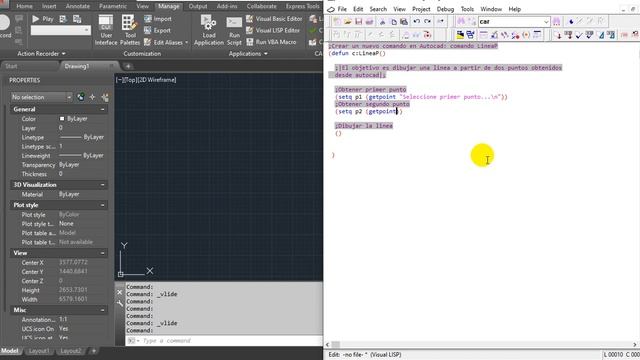Open the search text combo box dropdown
This screenshot has width=640, height=360.
coord(546,22)
